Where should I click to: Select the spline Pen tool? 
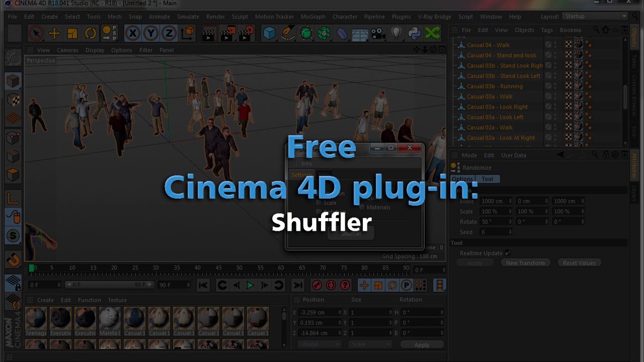(288, 33)
